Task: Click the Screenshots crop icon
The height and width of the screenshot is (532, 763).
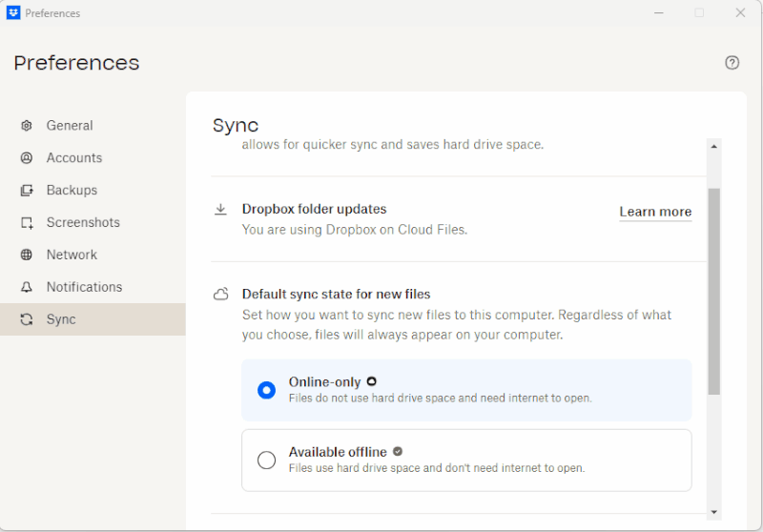Action: pos(27,223)
